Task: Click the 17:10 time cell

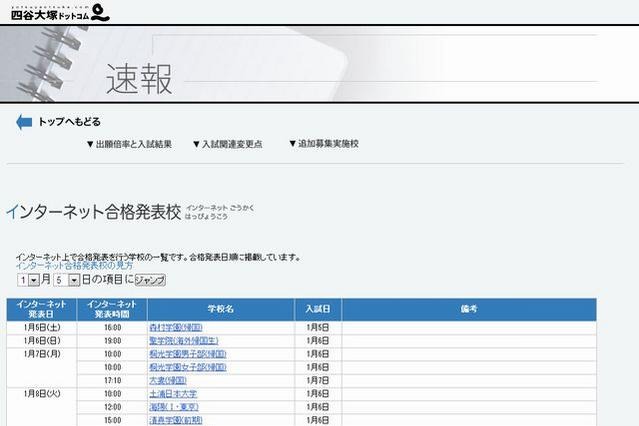Action: [112, 381]
